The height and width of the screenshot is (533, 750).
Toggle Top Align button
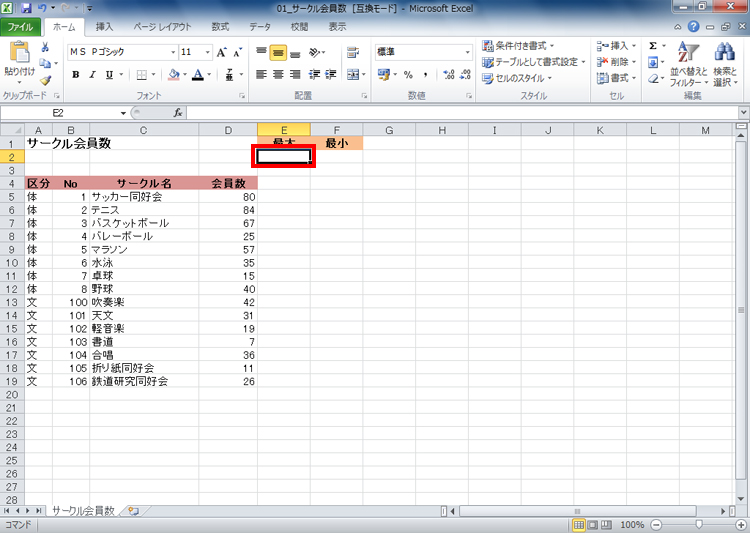tap(261, 52)
